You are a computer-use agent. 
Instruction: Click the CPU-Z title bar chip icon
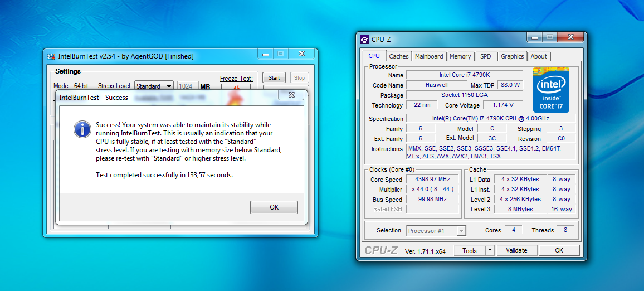click(364, 40)
